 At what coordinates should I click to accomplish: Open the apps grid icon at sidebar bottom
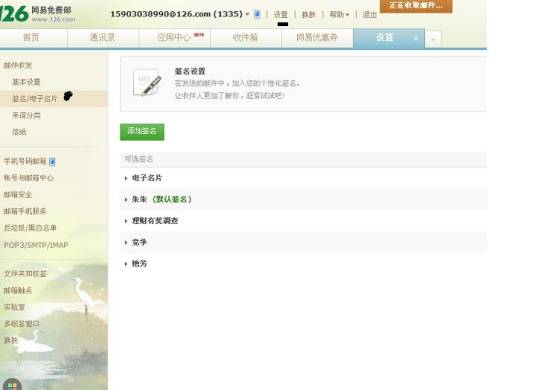[x=12, y=385]
